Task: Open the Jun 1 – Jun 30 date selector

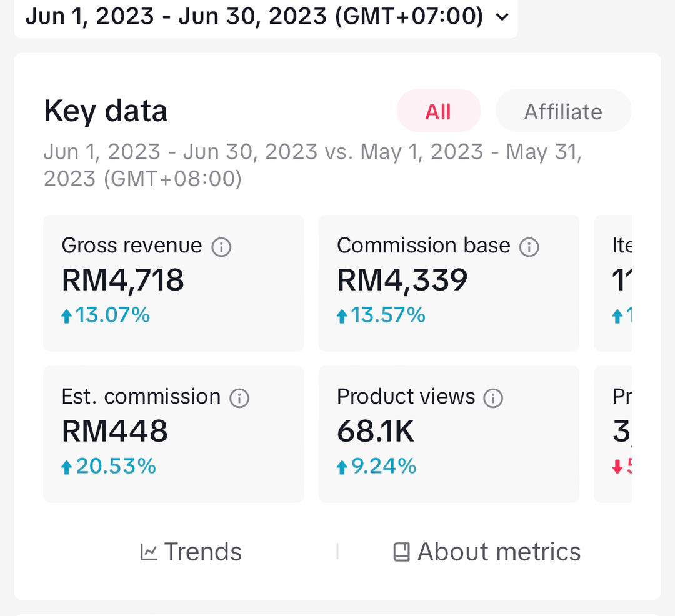Action: [x=266, y=17]
